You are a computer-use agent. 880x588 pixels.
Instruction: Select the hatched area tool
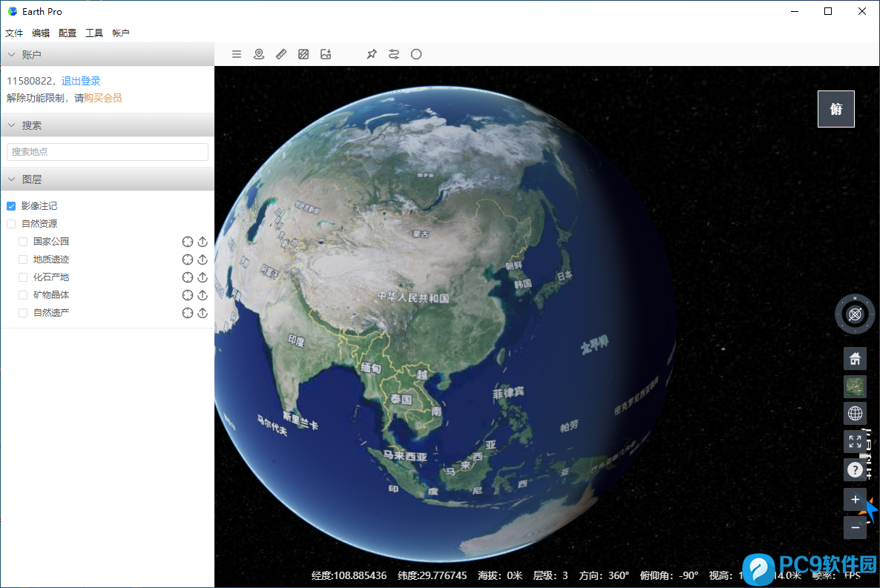point(303,54)
